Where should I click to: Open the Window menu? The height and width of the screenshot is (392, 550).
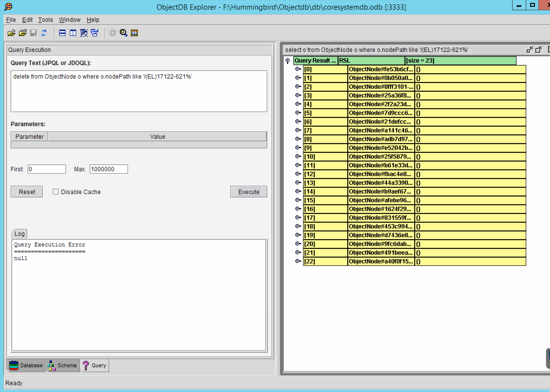[x=70, y=20]
